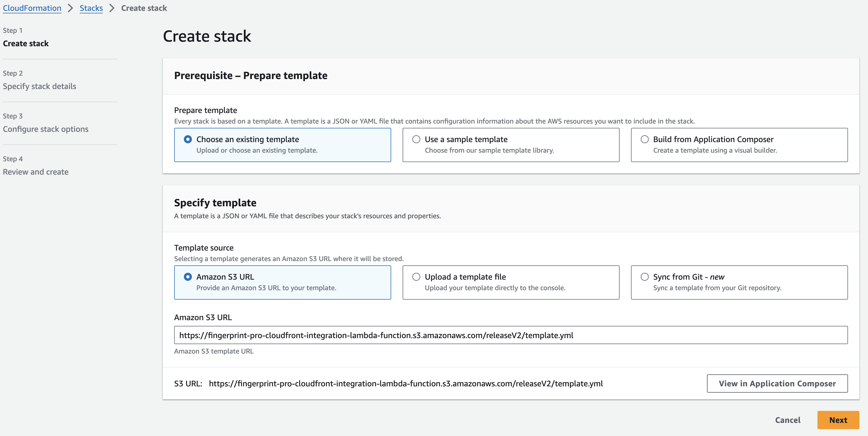Click the "Build from Application Composer" card
The height and width of the screenshot is (436, 868).
coord(739,145)
